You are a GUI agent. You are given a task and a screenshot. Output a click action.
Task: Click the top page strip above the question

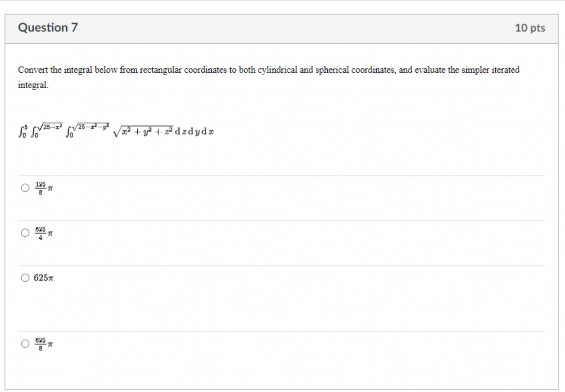coord(281,5)
